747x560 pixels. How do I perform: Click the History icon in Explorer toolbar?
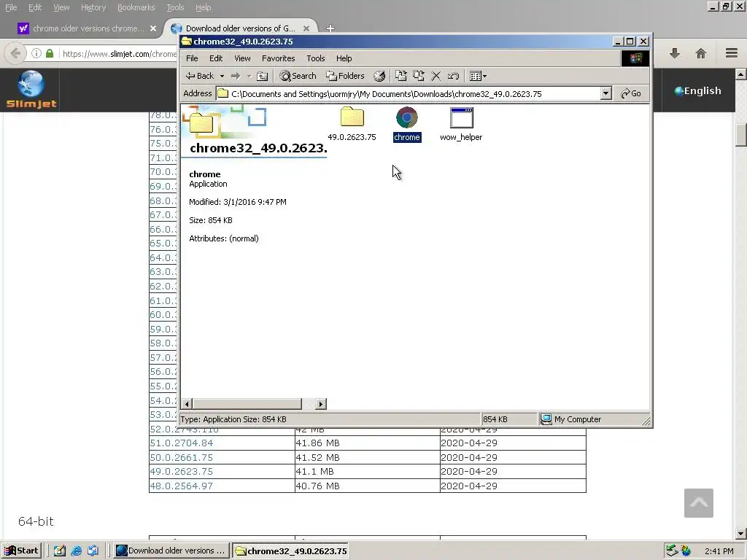379,76
